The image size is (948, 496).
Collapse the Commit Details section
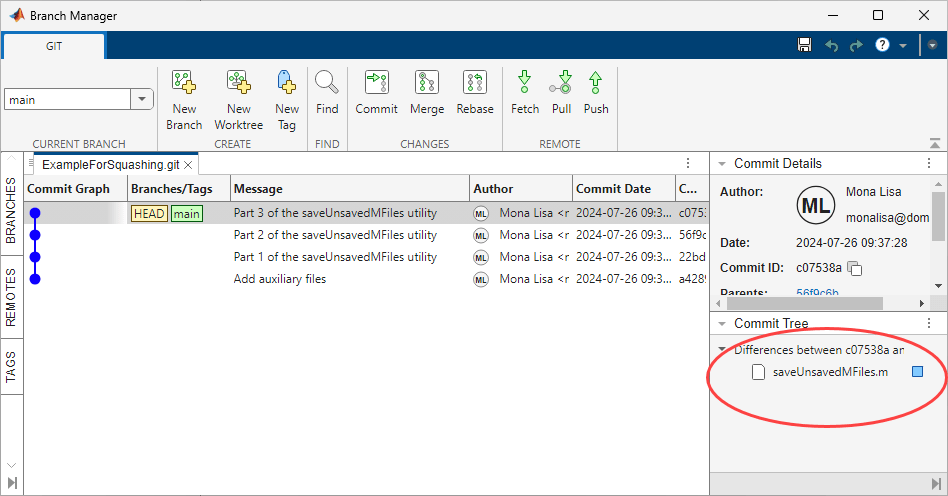click(722, 164)
